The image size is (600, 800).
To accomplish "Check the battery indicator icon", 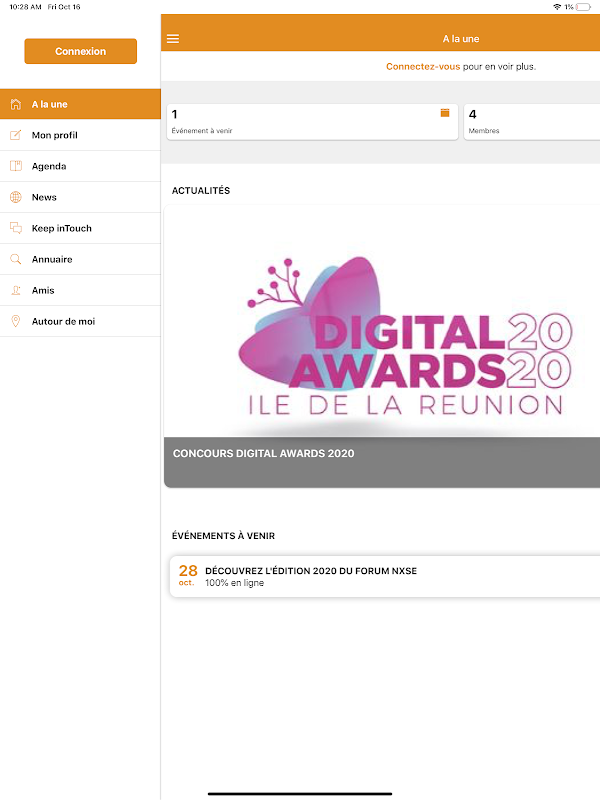I will [x=583, y=7].
